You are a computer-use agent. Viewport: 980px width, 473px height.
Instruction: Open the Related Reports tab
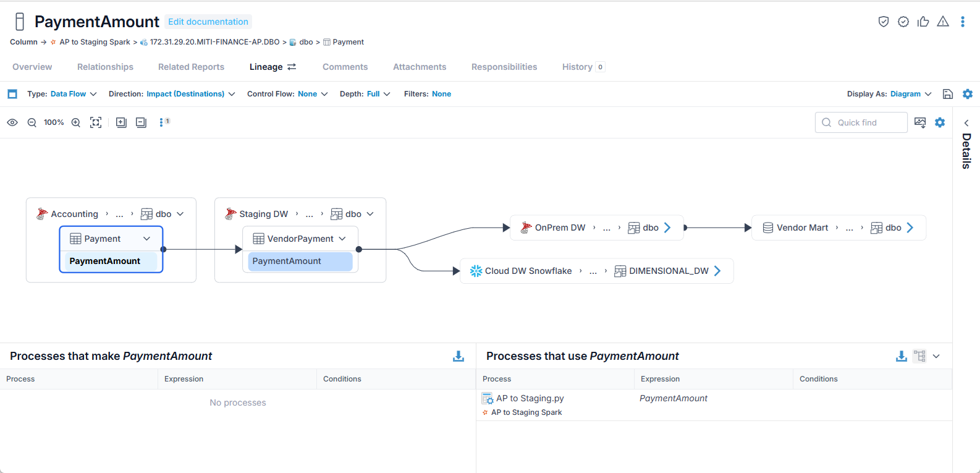191,67
